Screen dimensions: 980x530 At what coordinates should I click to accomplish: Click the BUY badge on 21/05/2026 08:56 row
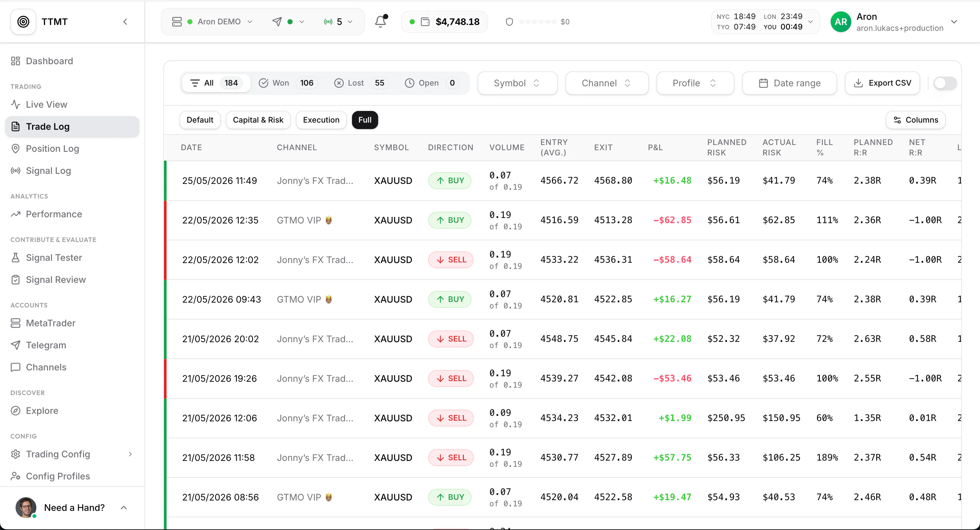tap(450, 497)
